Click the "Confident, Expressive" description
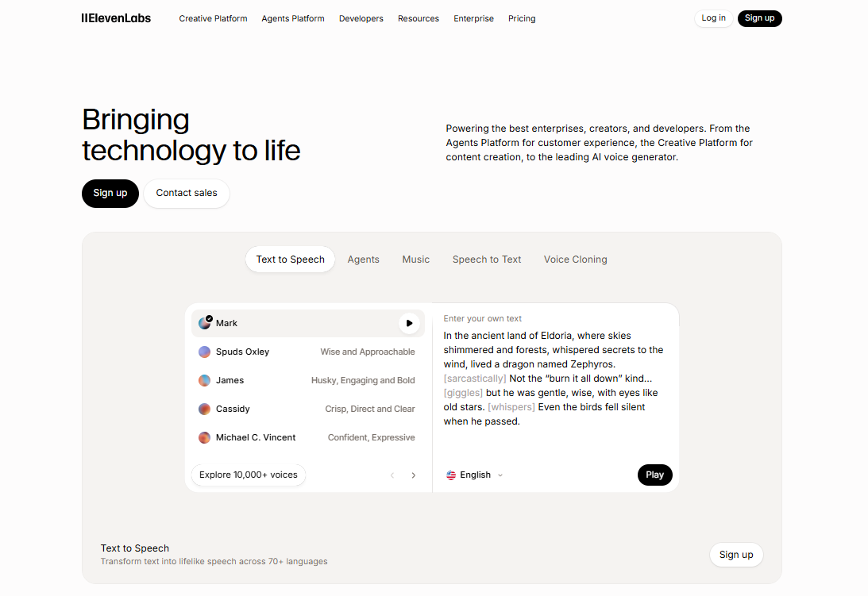This screenshot has width=868, height=596. click(372, 438)
